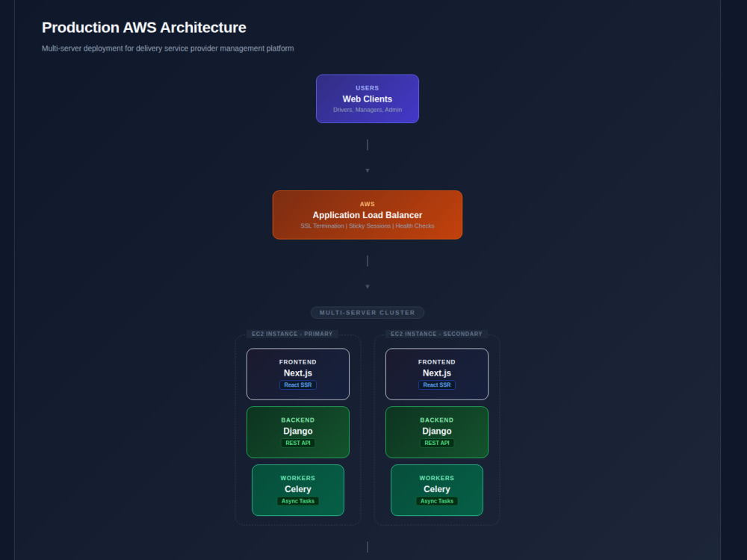Select the Application Load Balancer card
This screenshot has height=560, width=747.
[368, 215]
